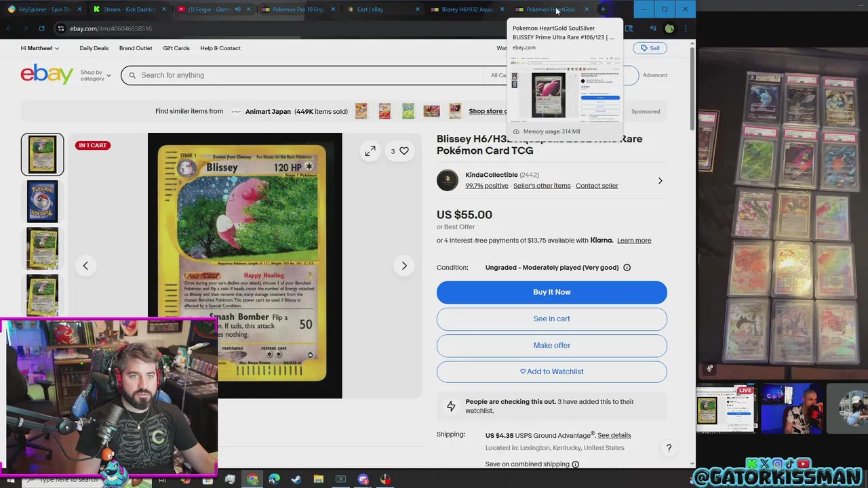This screenshot has width=868, height=488.
Task: Open File Explorer from the taskbar
Action: (x=318, y=479)
